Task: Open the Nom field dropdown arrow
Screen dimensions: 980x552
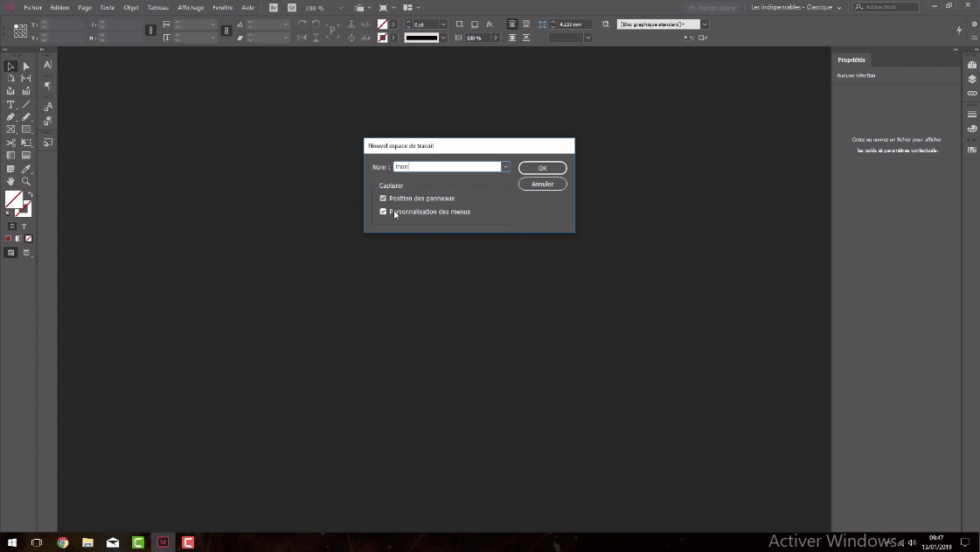Action: 505,166
